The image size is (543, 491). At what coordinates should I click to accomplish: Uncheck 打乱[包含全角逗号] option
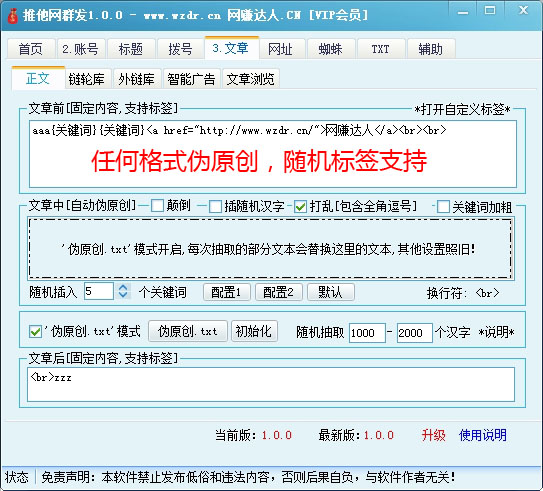click(355, 207)
